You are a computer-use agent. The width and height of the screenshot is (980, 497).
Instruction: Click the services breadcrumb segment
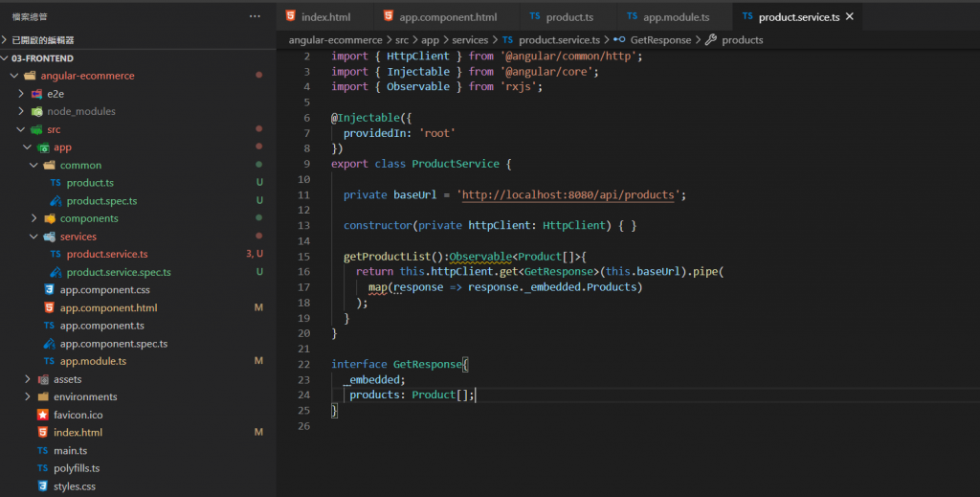pyautogui.click(x=469, y=40)
